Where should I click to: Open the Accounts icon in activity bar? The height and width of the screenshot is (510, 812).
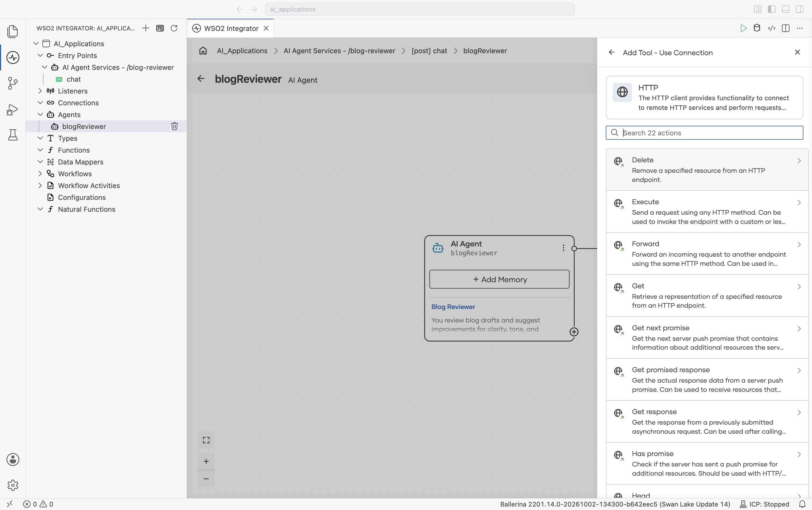coord(12,459)
